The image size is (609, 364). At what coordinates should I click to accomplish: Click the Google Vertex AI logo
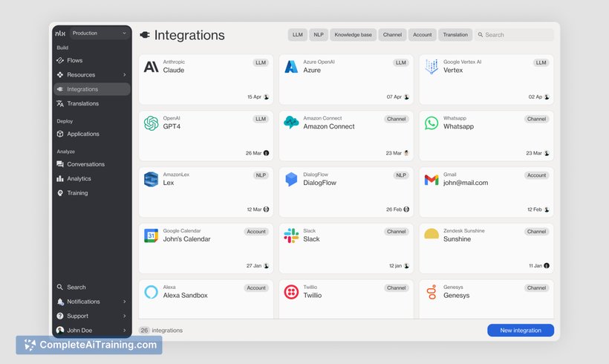point(431,67)
